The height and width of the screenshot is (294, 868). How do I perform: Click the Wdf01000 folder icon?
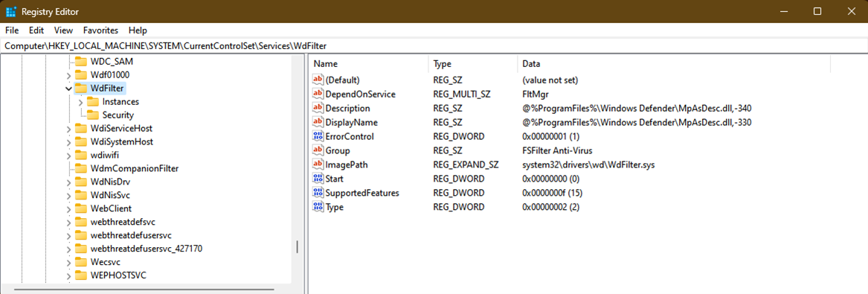tap(81, 74)
